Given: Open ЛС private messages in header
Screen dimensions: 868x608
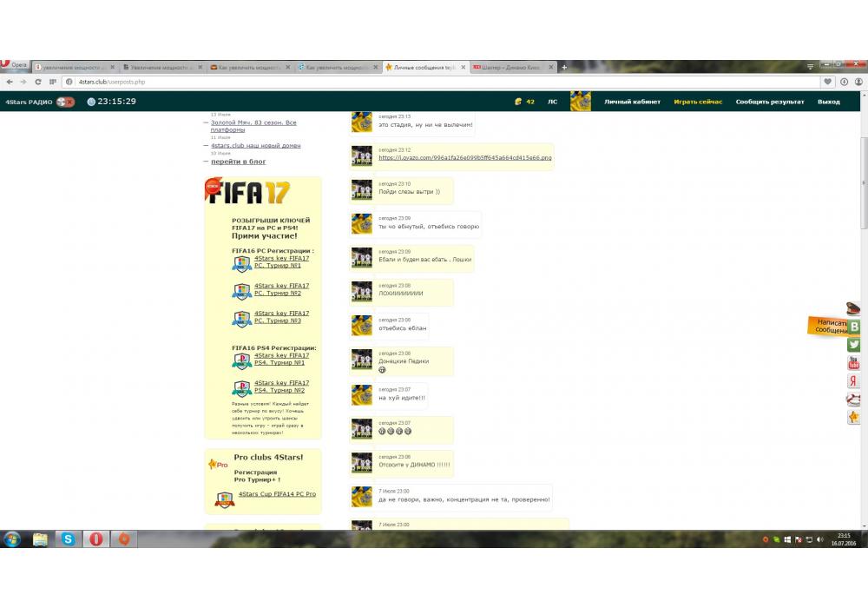Looking at the screenshot, I should click(x=552, y=102).
